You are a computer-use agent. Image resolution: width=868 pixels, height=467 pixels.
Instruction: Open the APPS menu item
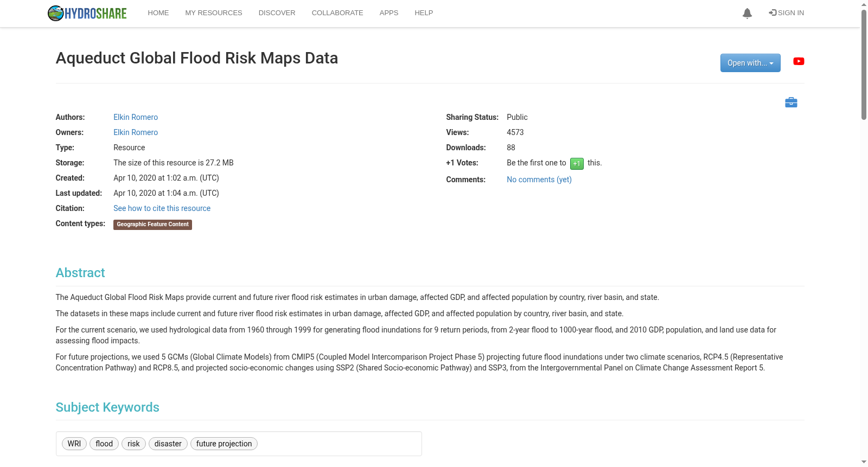(x=389, y=13)
